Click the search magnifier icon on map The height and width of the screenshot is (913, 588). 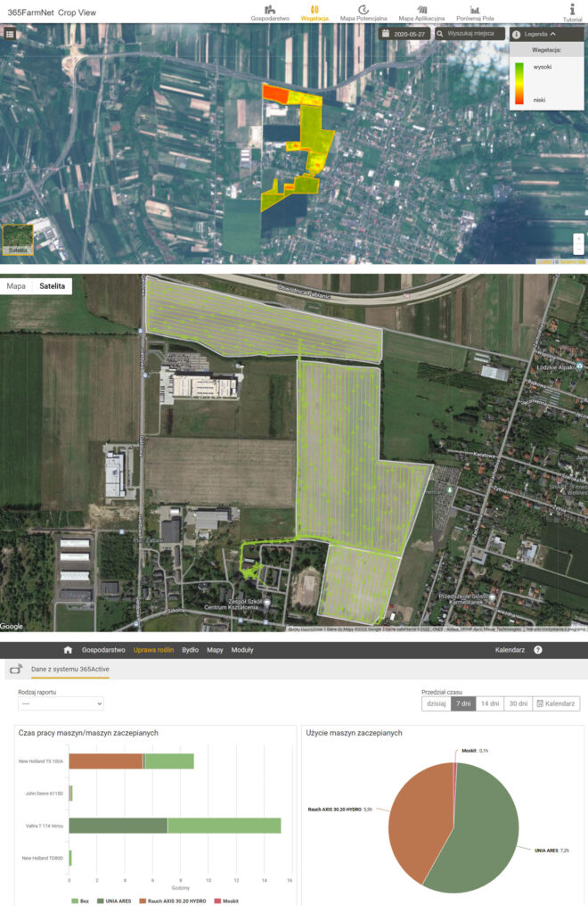[440, 34]
